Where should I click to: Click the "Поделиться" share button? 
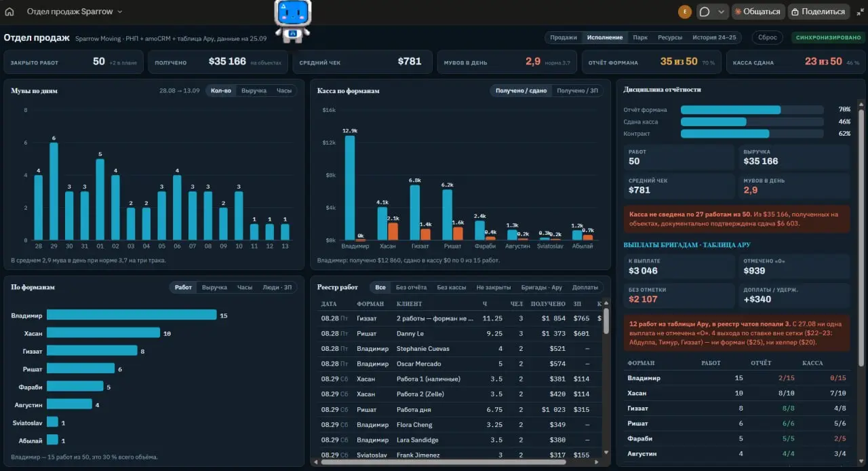[818, 12]
